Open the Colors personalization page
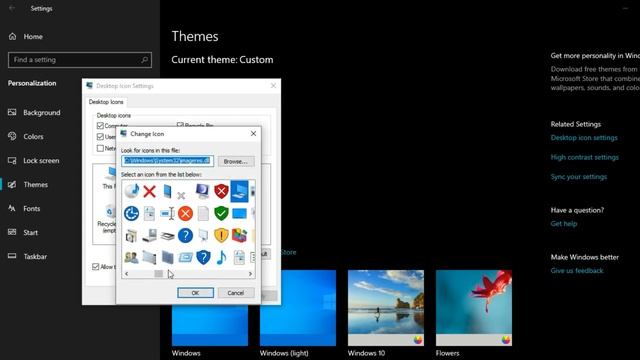Image resolution: width=640 pixels, height=360 pixels. click(x=33, y=136)
